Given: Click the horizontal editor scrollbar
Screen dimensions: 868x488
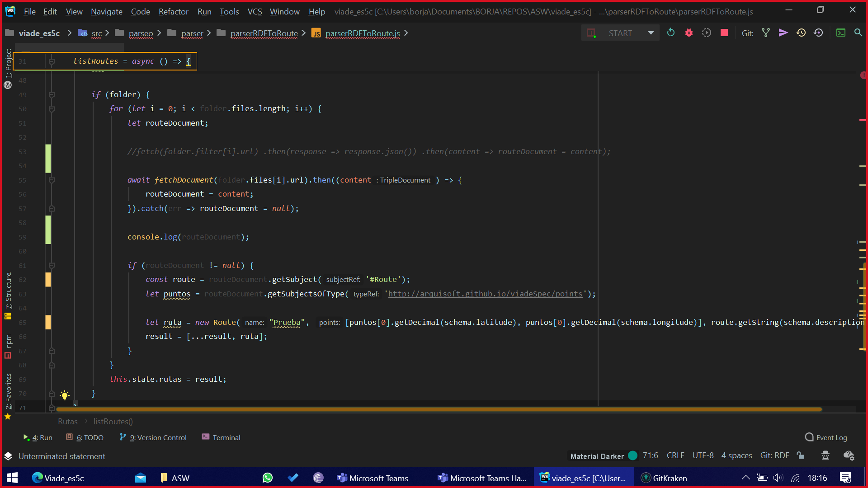Looking at the screenshot, I should (439, 409).
